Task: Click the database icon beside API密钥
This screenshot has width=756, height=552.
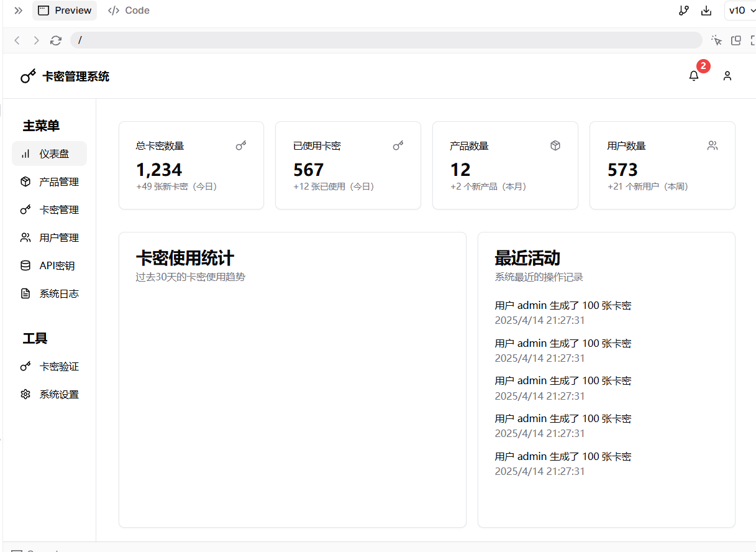Action: 25,265
